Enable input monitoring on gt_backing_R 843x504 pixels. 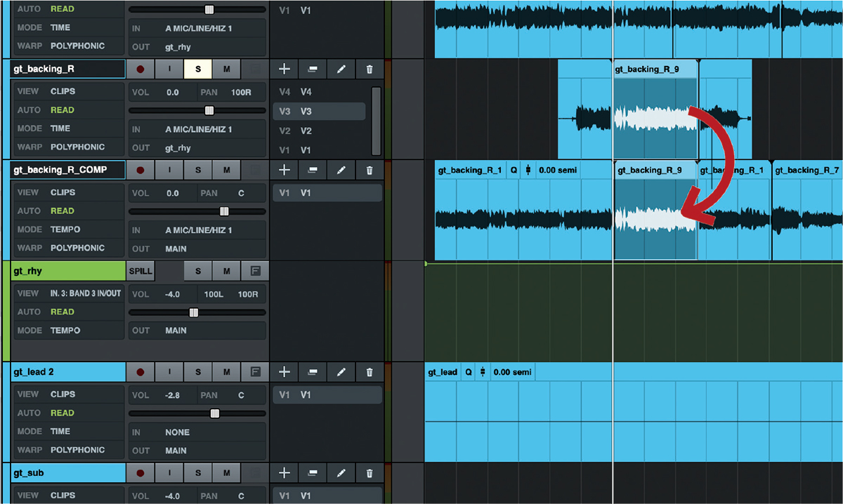169,69
